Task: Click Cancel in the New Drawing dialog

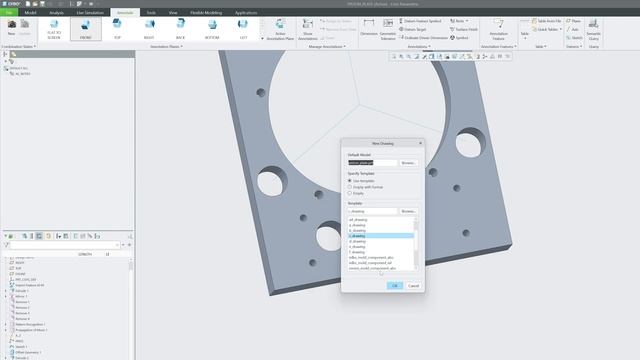Action: (413, 286)
